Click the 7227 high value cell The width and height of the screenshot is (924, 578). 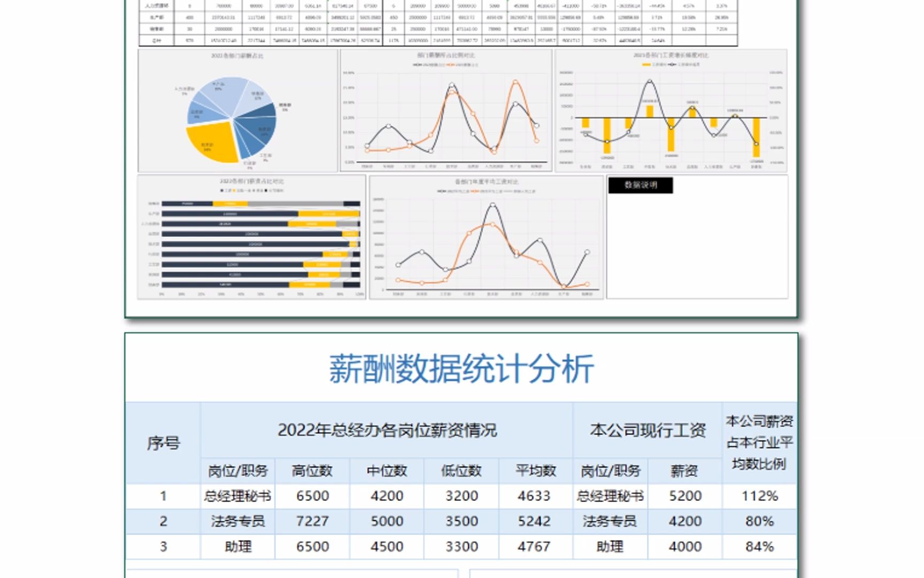point(312,521)
